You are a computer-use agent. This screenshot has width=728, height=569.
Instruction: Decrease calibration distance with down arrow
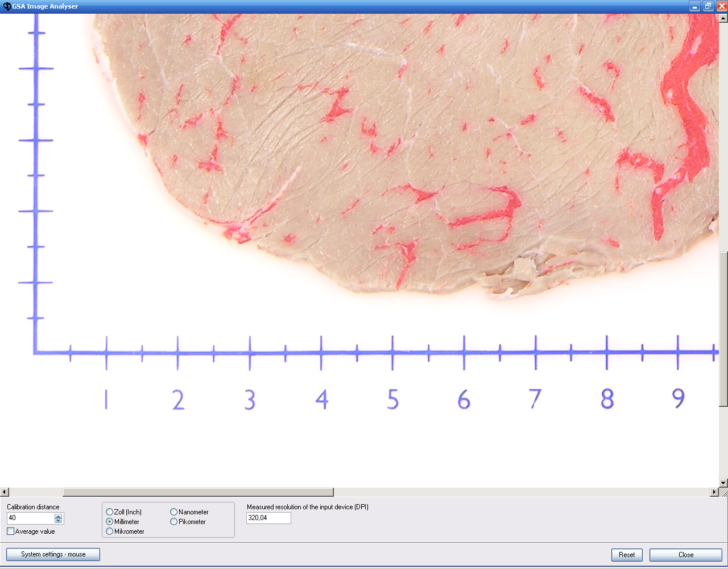pyautogui.click(x=59, y=521)
